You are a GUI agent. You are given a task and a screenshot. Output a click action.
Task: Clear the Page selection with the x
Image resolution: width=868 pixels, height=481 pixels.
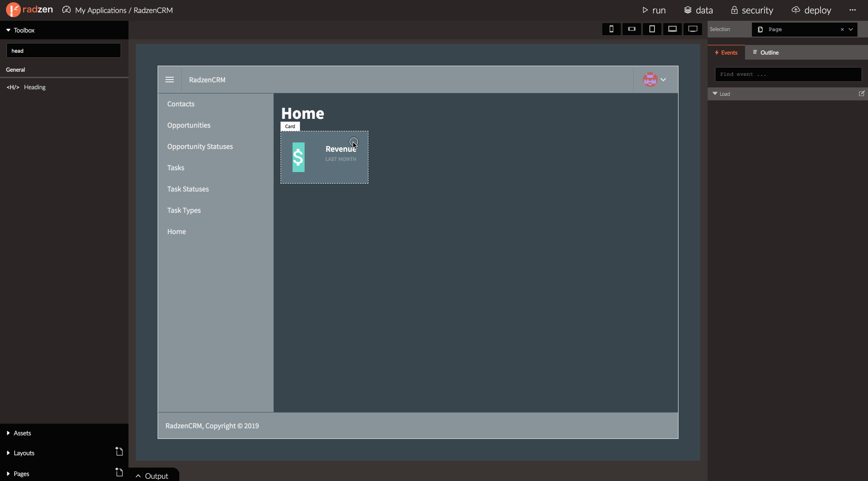842,30
